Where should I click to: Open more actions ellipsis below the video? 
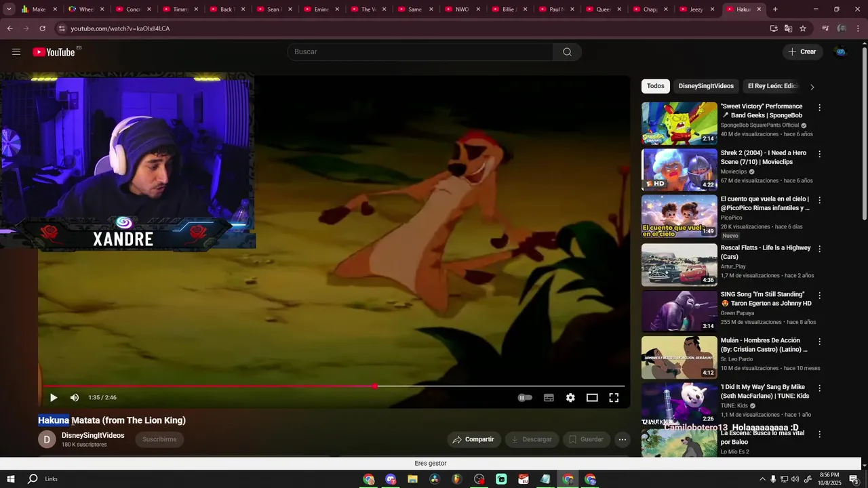tap(622, 439)
